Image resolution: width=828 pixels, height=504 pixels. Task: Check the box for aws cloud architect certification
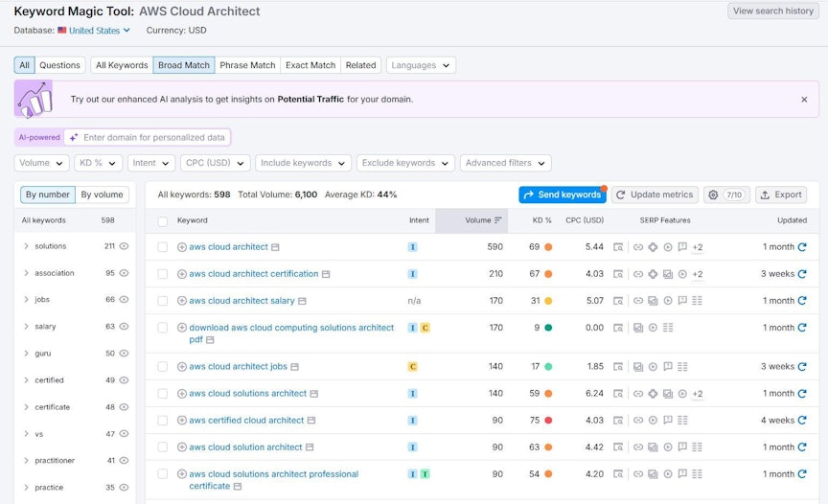163,274
